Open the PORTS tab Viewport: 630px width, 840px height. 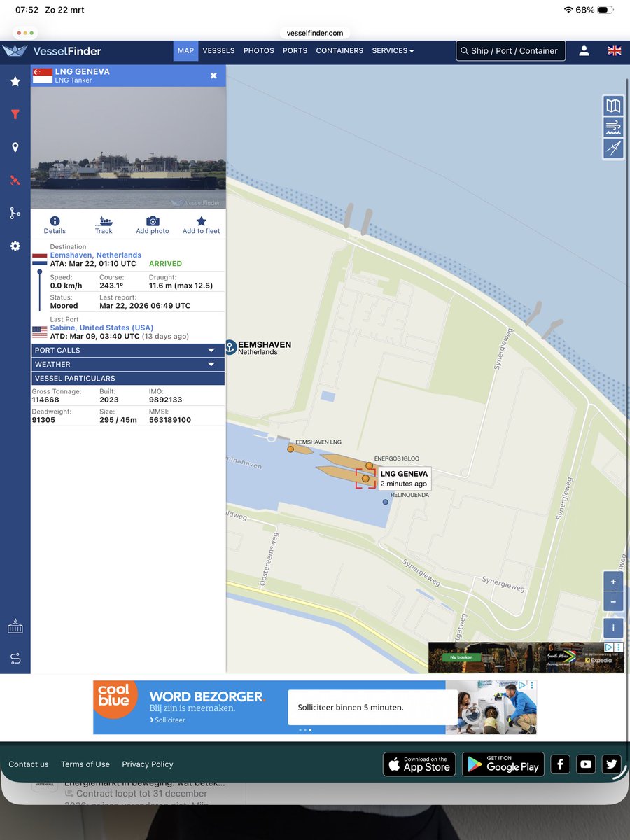click(295, 50)
